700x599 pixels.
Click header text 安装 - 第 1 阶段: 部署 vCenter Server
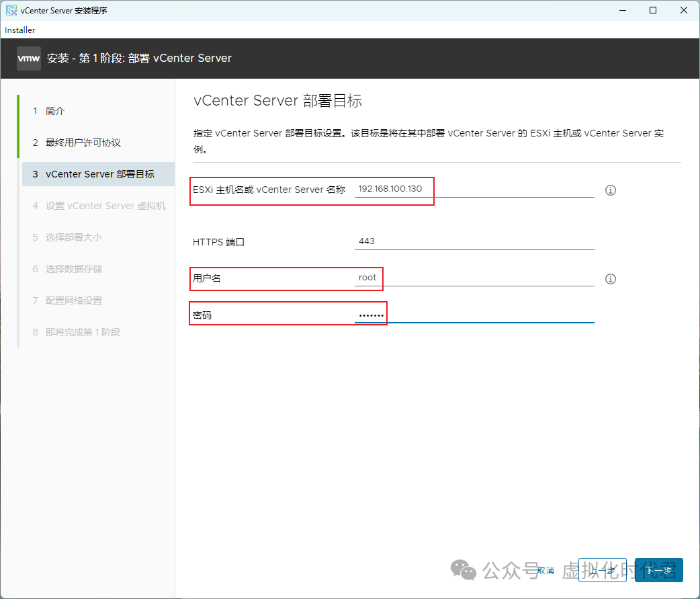tap(139, 58)
